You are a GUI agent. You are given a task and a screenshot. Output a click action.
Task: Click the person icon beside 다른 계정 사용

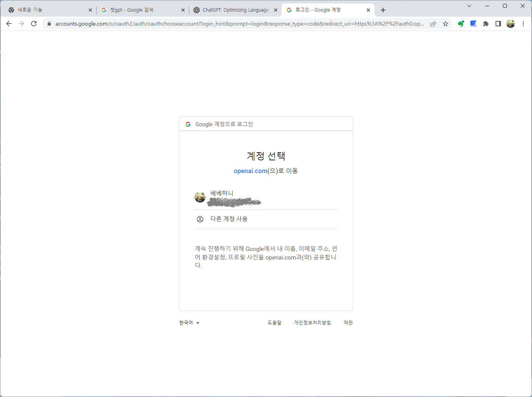tap(200, 219)
